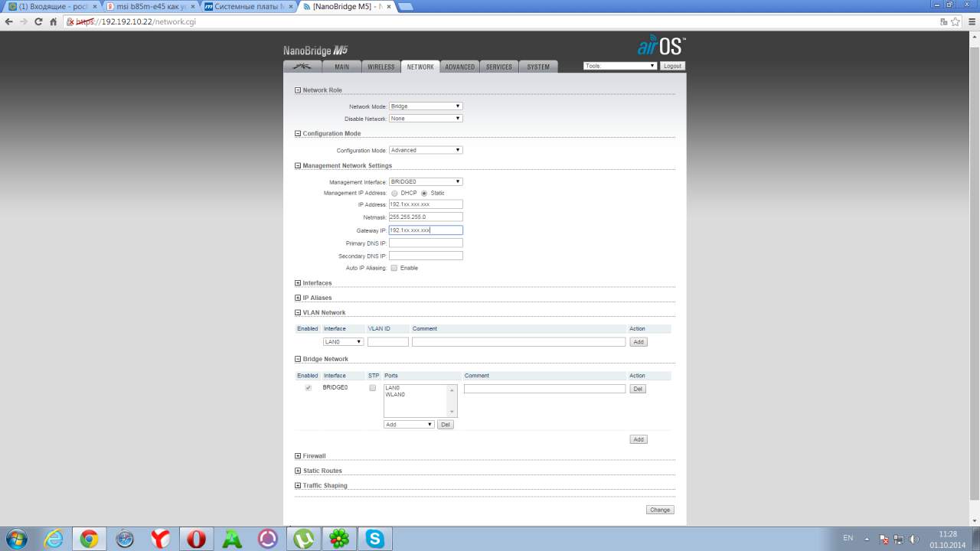Click the browser Forward arrow

[24, 21]
